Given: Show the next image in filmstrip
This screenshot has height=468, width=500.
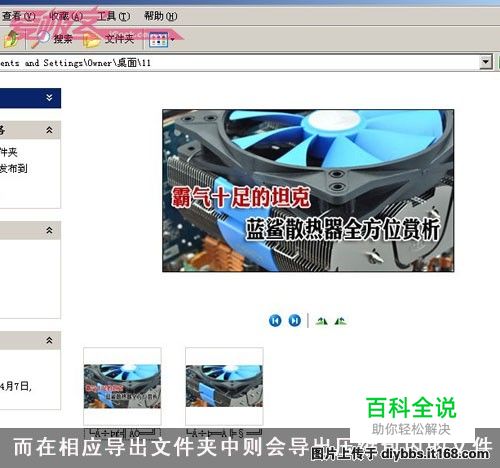Looking at the screenshot, I should (x=294, y=321).
